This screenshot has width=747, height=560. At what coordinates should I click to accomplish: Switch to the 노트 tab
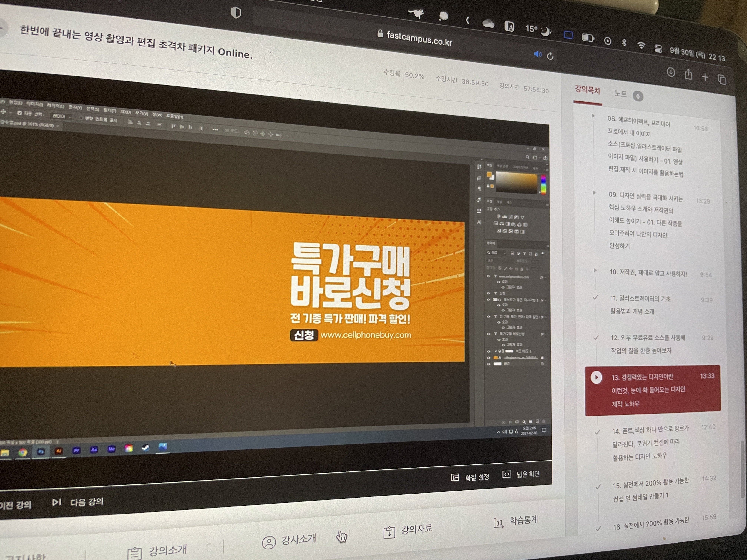pos(620,94)
